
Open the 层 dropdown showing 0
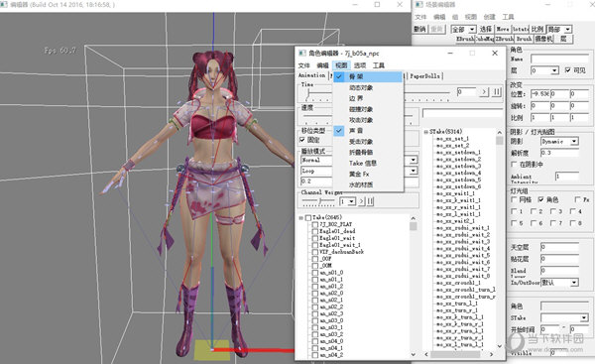(x=554, y=70)
